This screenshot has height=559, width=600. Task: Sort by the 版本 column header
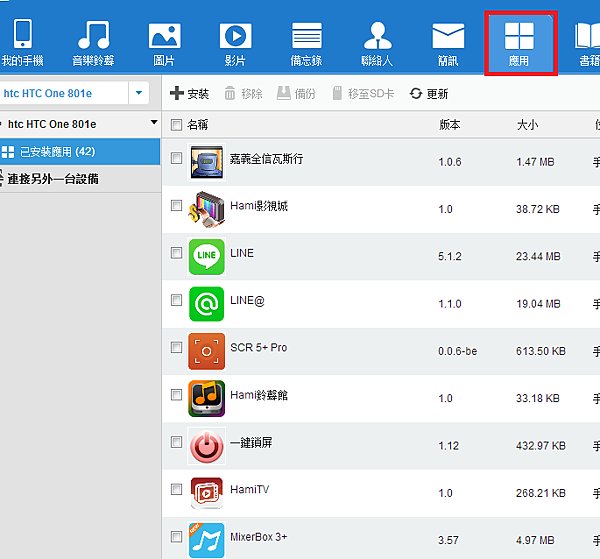click(x=450, y=125)
